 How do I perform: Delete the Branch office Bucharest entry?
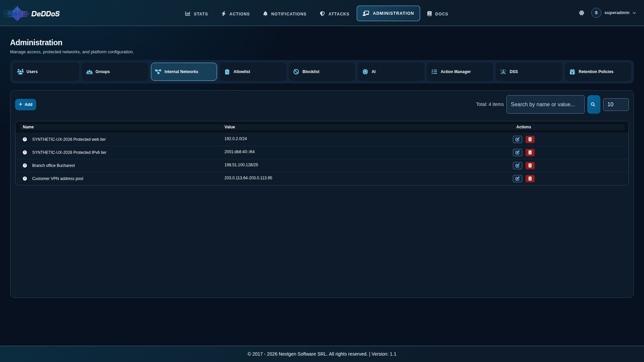tap(530, 166)
